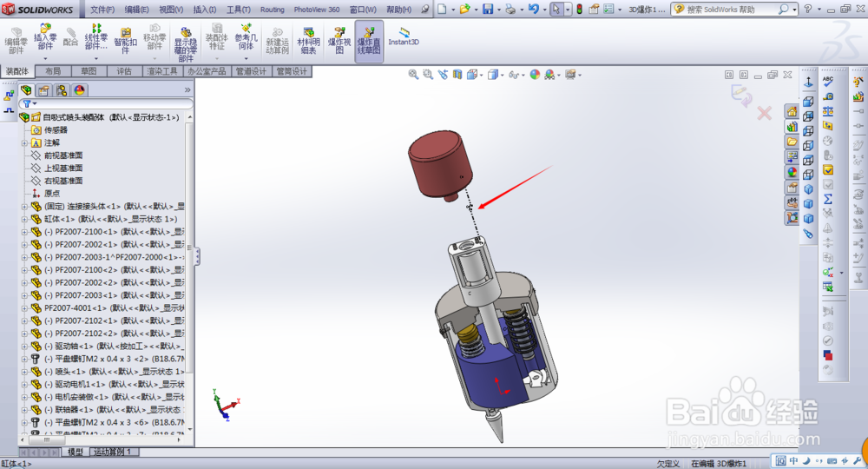Open the ConfigurationManager panel tab
This screenshot has width=868, height=469.
[62, 89]
